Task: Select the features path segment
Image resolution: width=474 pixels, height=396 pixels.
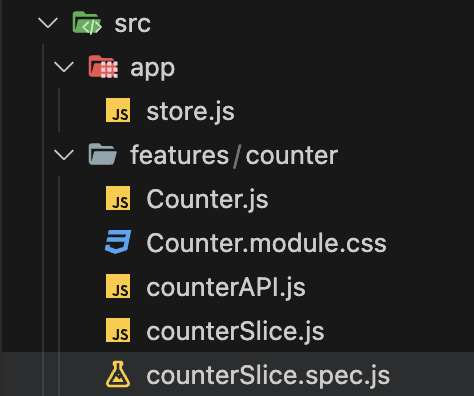Action: (x=179, y=155)
